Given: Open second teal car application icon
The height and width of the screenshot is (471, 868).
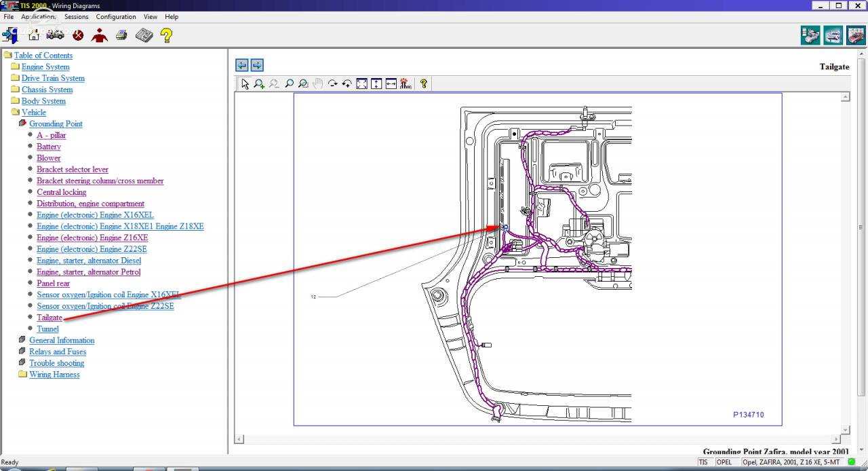Looking at the screenshot, I should tap(833, 35).
